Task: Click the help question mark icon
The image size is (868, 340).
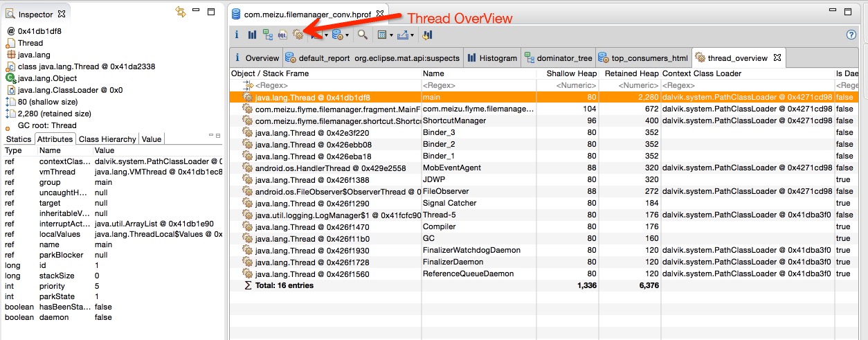Action: coord(851,35)
